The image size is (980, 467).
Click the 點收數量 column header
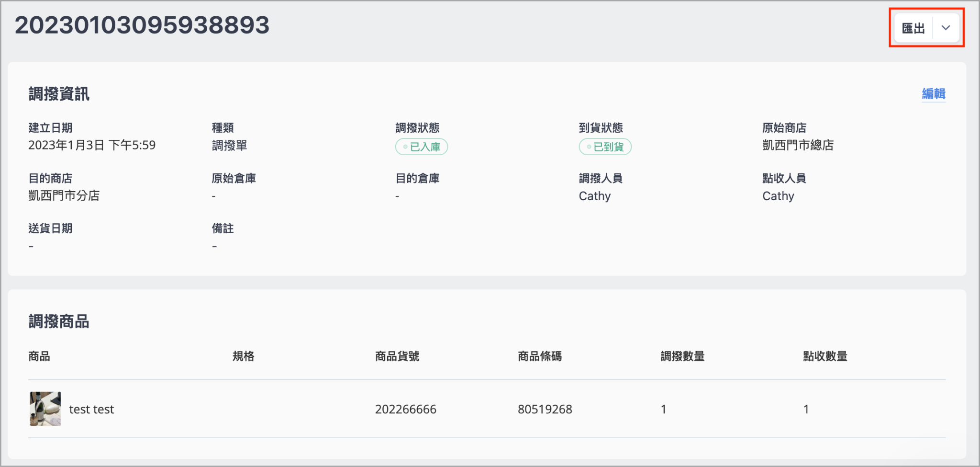pos(825,356)
